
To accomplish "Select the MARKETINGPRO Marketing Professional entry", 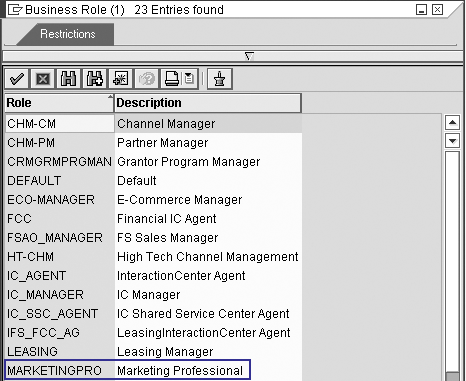I will pyautogui.click(x=128, y=370).
